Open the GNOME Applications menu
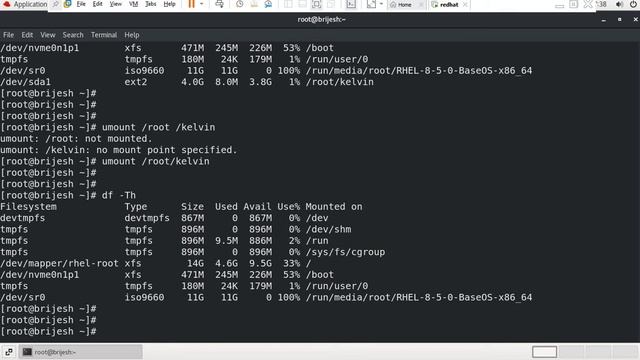The image size is (640, 360). (x=30, y=4)
